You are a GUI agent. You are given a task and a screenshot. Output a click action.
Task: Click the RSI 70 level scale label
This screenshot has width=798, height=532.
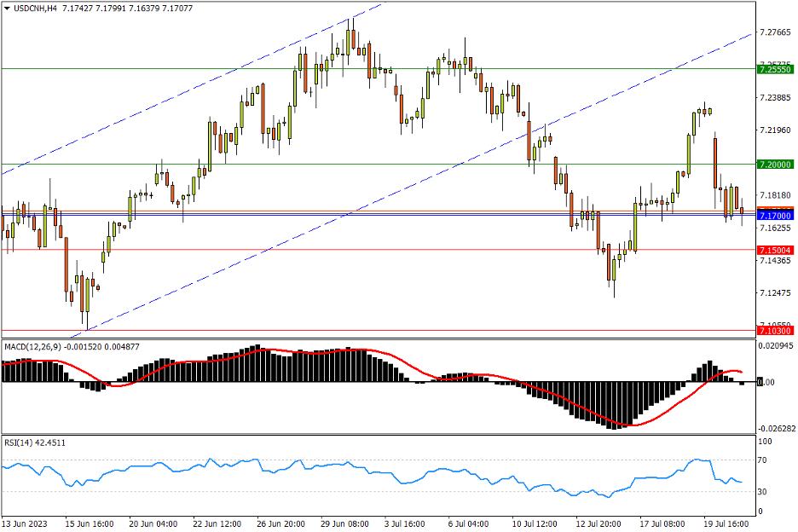point(765,460)
